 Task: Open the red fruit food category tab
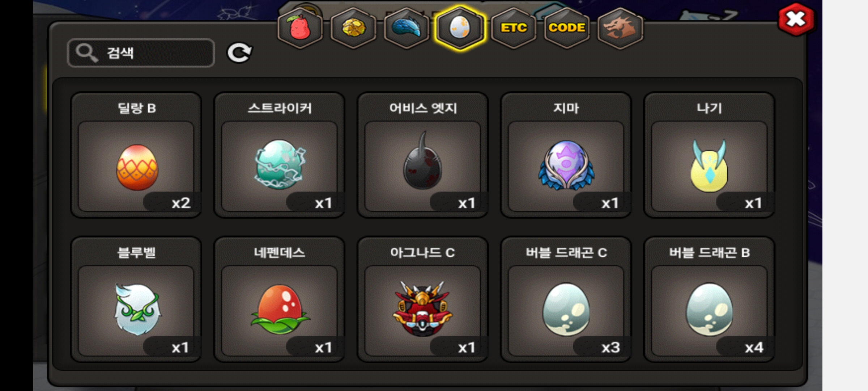tap(300, 28)
